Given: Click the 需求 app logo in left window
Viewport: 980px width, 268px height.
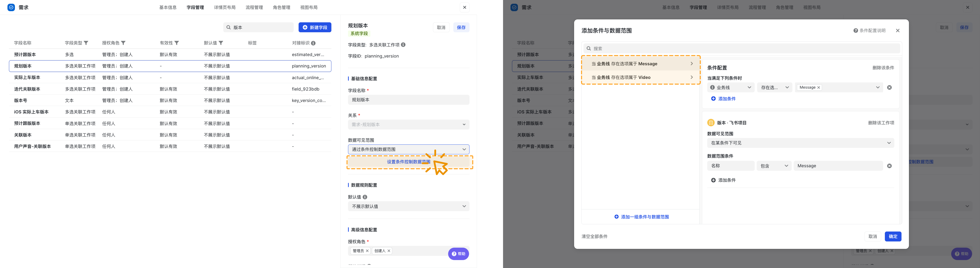Looking at the screenshot, I should click(11, 7).
